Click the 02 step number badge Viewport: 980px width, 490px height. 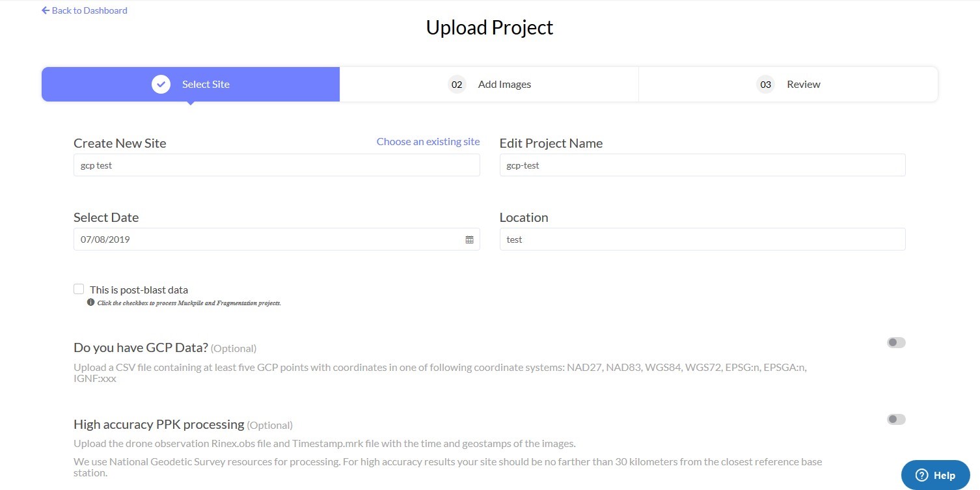coord(457,85)
